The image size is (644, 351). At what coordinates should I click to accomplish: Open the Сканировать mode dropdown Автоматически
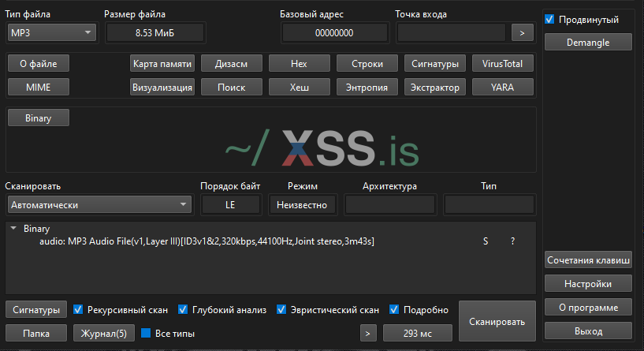(x=99, y=204)
